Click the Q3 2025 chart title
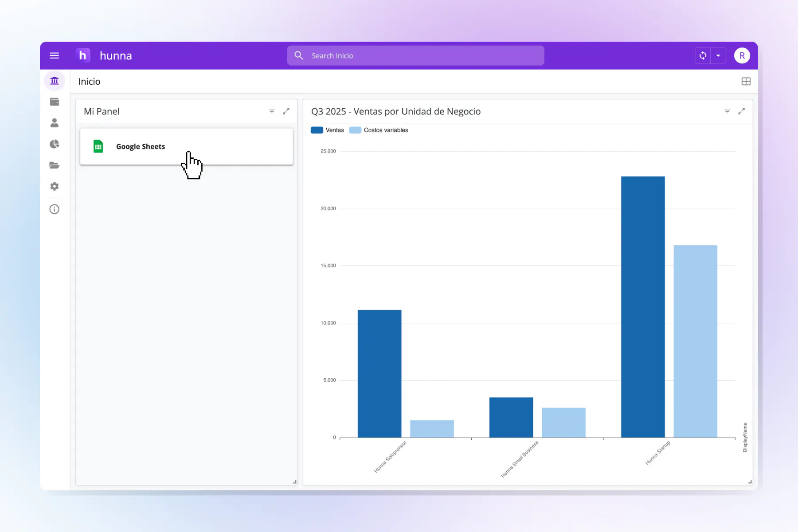798x532 pixels. (396, 111)
